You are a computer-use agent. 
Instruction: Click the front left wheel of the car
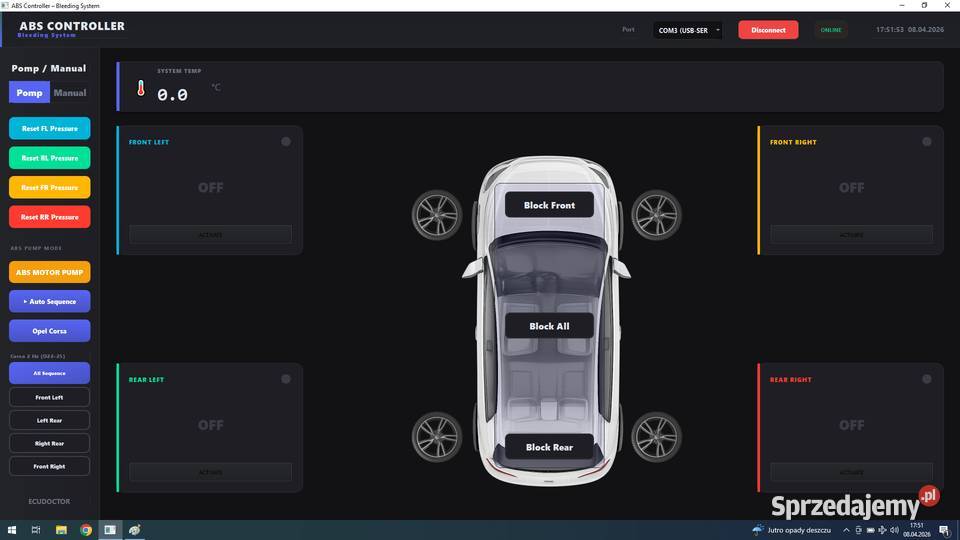point(437,215)
